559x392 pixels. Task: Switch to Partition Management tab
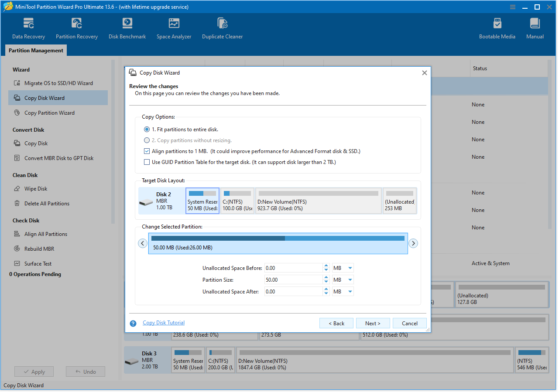pyautogui.click(x=36, y=51)
